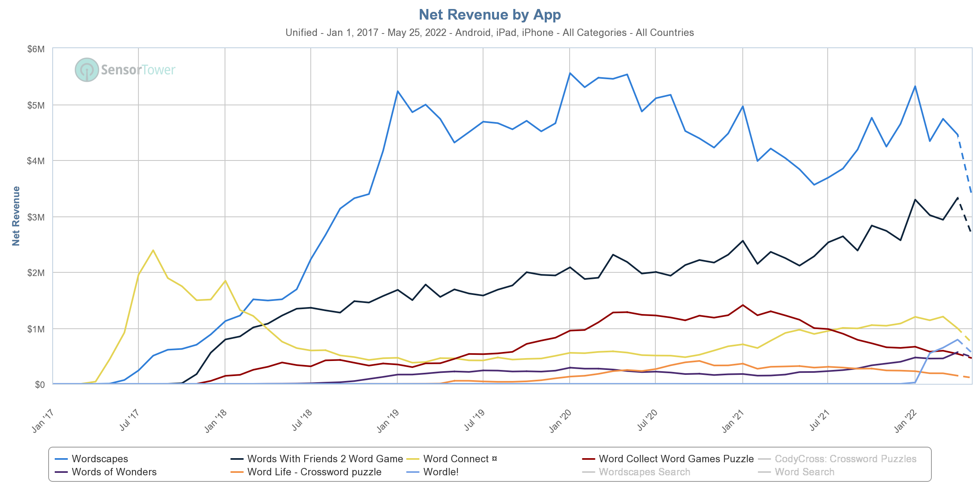
Task: Click the Jan '17 x-axis label
Action: pyautogui.click(x=43, y=421)
